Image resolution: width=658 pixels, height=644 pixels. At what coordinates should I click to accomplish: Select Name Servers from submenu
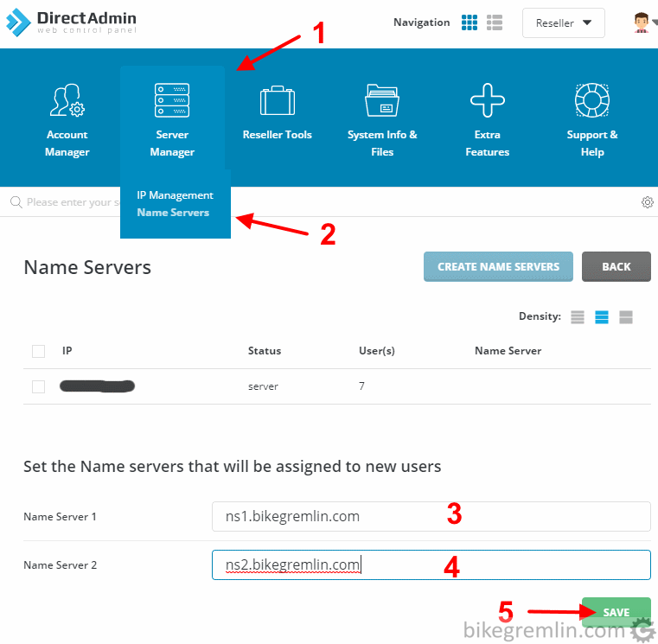(173, 213)
